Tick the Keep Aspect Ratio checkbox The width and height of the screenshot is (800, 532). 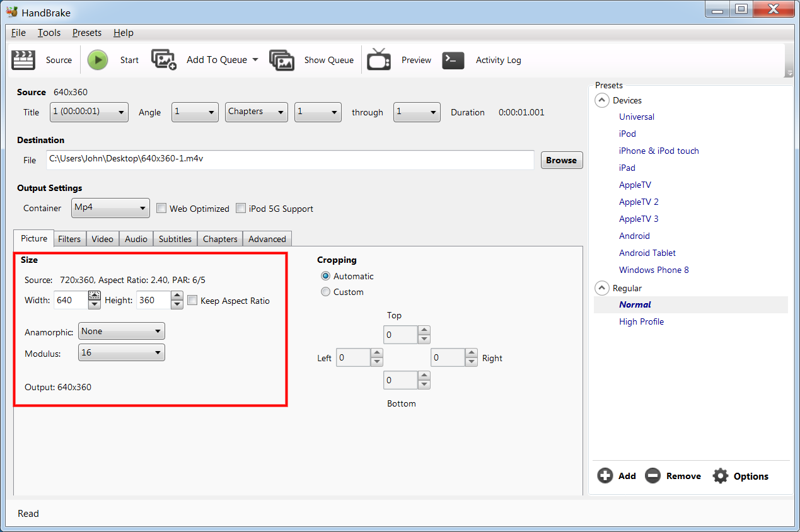(192, 301)
